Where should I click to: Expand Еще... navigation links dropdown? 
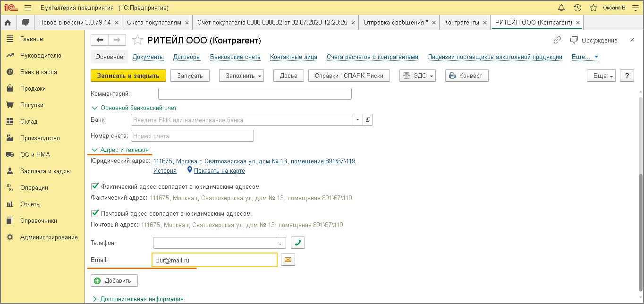[x=585, y=57]
